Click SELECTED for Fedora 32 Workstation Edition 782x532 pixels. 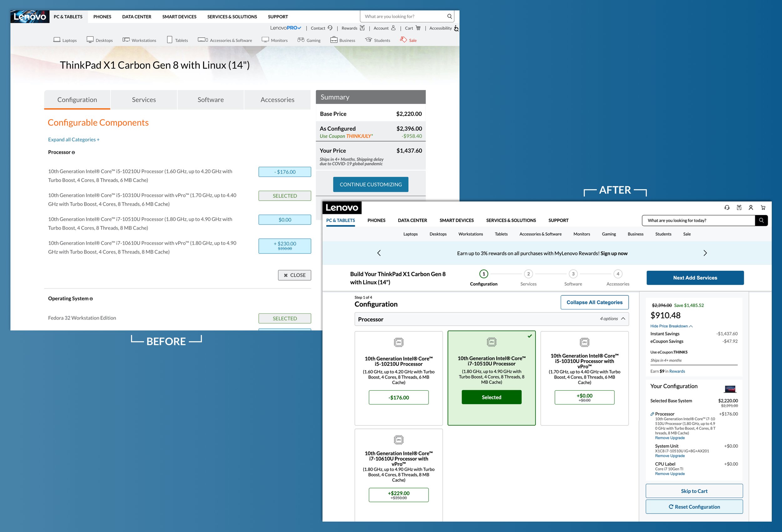click(285, 319)
